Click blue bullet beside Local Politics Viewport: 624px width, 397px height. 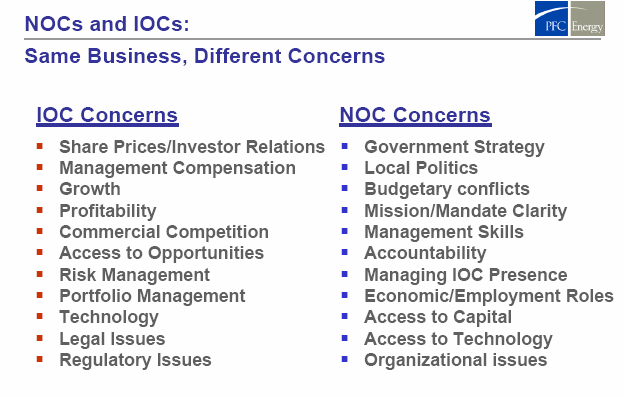(345, 167)
